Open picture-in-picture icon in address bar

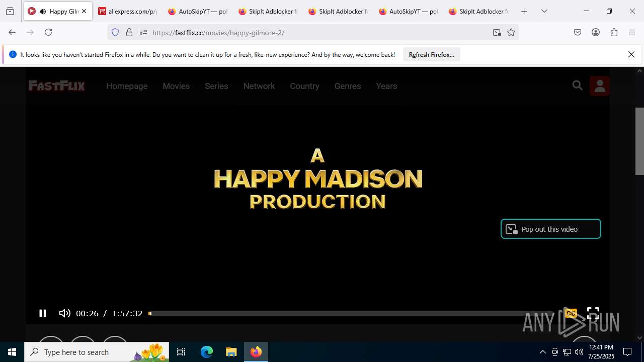coord(497,32)
